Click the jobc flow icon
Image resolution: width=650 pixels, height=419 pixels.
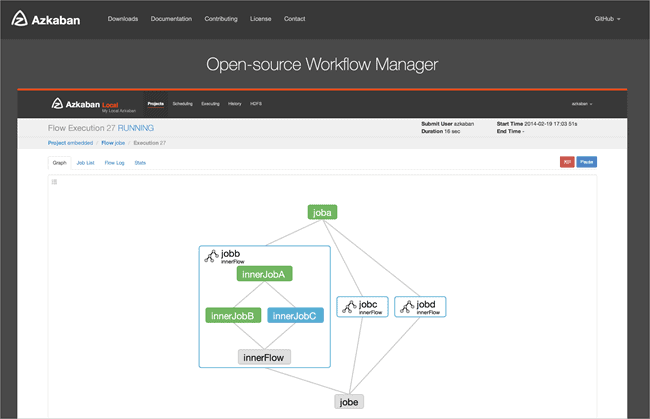tap(349, 307)
